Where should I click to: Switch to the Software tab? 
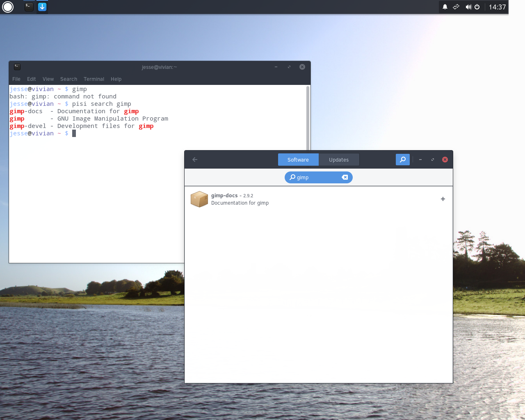click(x=298, y=160)
